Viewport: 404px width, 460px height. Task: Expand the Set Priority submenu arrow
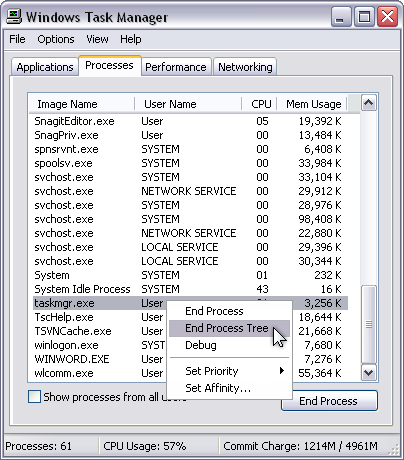(282, 371)
